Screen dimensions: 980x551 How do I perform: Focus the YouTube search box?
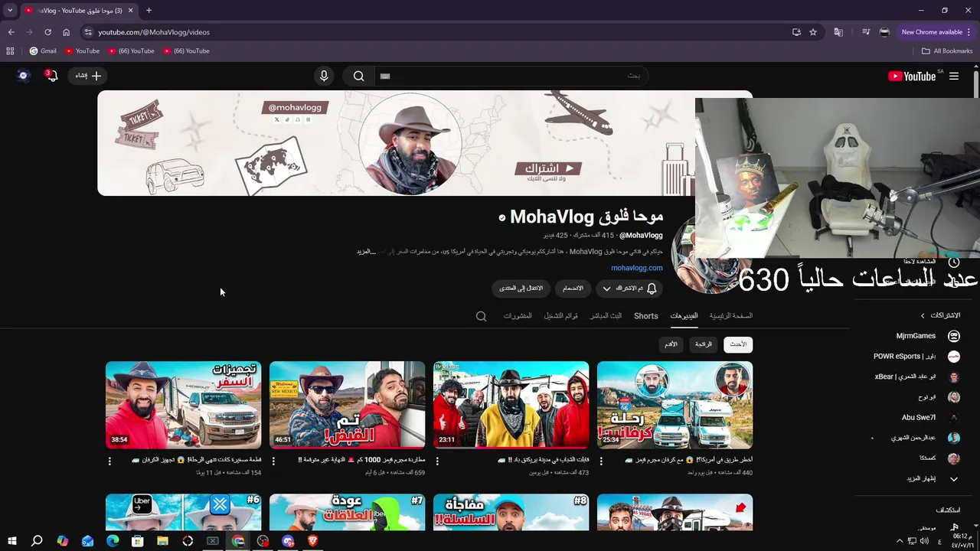coord(511,76)
